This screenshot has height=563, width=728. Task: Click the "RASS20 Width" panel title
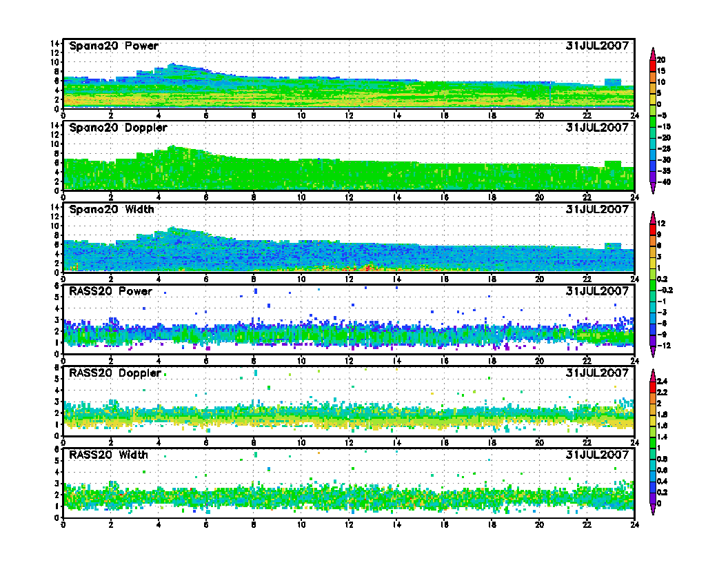[x=108, y=455]
